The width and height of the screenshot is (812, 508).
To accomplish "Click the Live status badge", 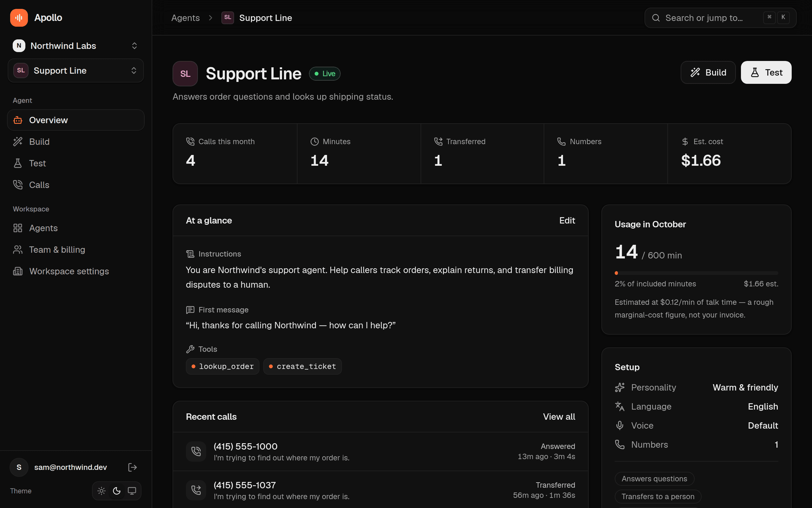I will [324, 74].
